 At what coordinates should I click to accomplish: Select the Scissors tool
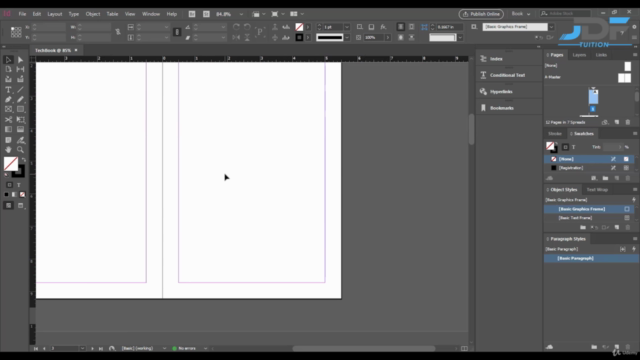point(8,120)
